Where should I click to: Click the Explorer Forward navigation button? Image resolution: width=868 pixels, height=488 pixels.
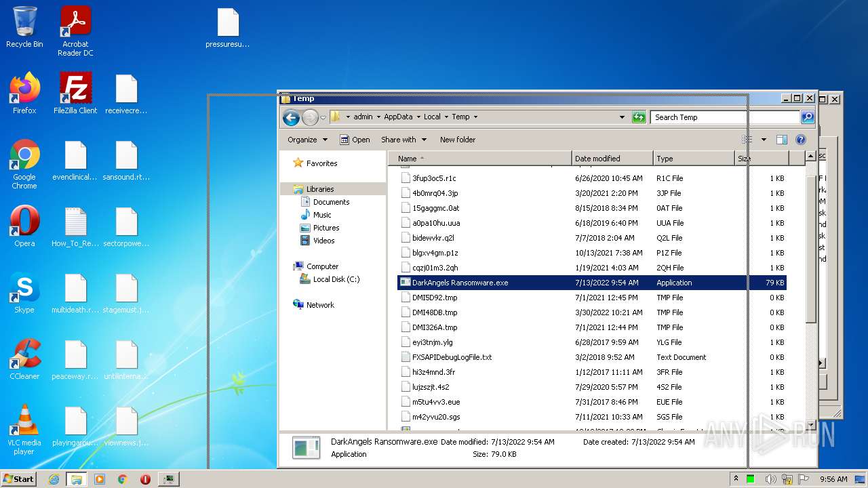click(310, 117)
